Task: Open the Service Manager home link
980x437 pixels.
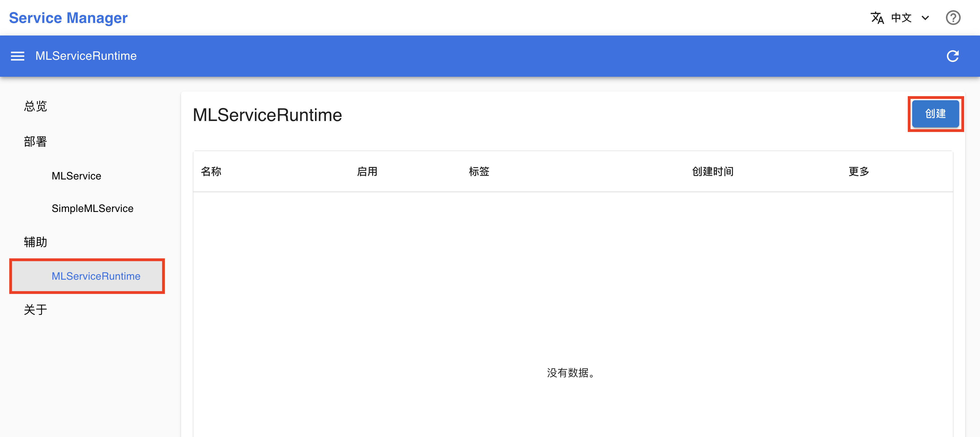Action: point(68,18)
